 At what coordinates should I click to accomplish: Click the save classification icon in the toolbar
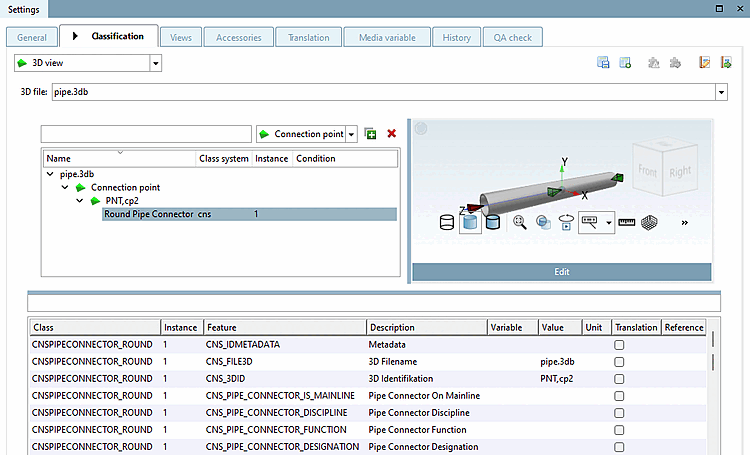point(603,63)
